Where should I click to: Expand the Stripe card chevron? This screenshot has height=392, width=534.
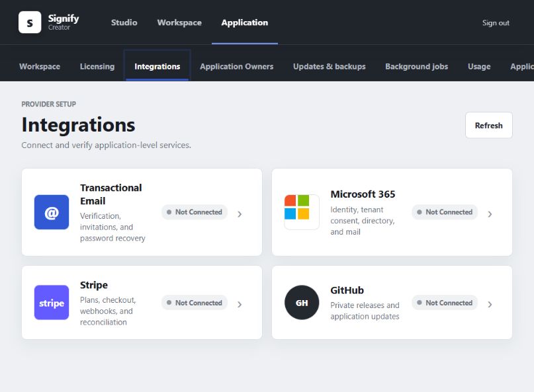[240, 304]
